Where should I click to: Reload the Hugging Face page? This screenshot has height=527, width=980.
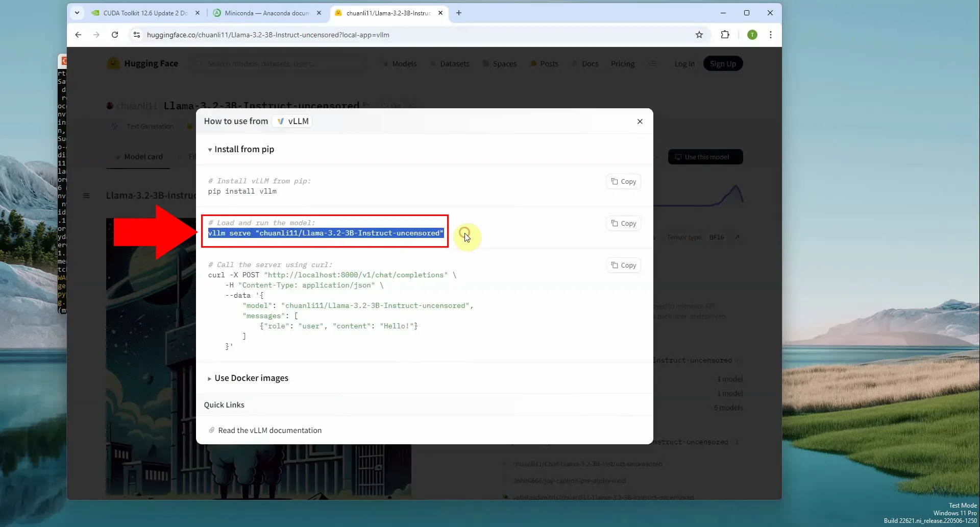point(115,35)
